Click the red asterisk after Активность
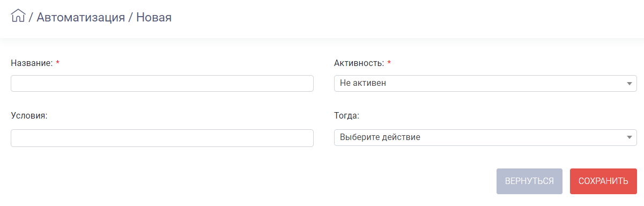The image size is (644, 206). coord(389,63)
